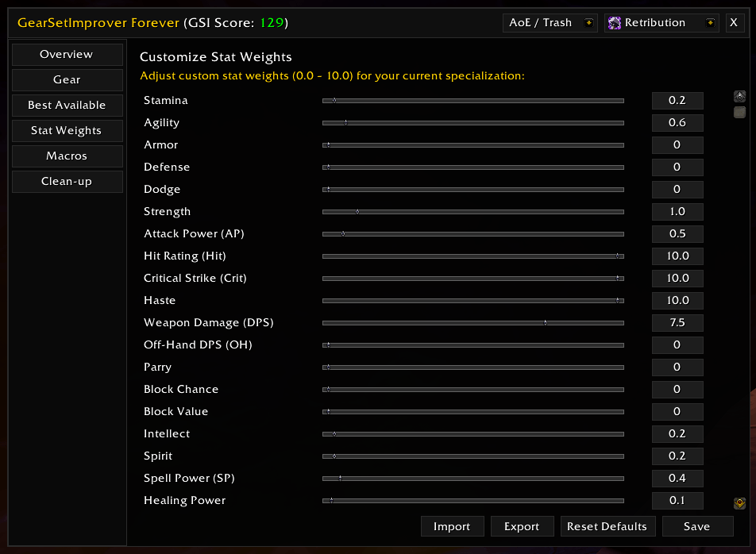Click the Armor value field
This screenshot has height=554, width=756.
click(x=677, y=145)
